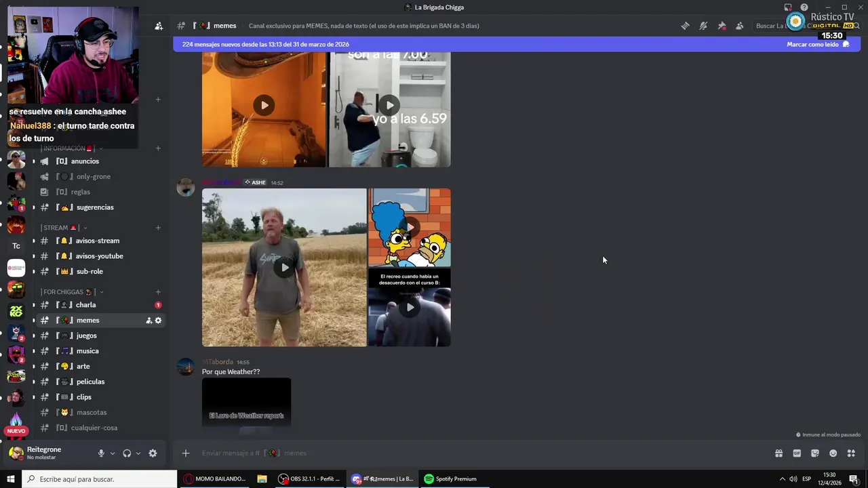
Task: Play the wheat field man video
Action: (x=284, y=267)
